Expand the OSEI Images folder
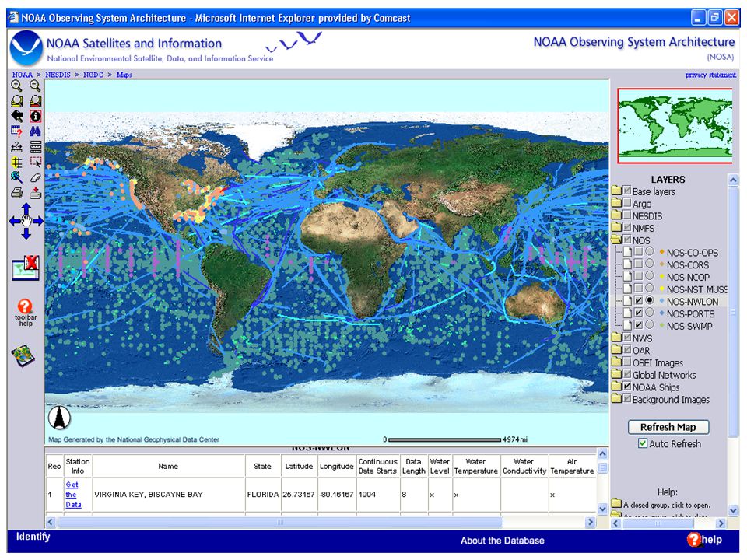This screenshot has height=560, width=747. pyautogui.click(x=616, y=362)
